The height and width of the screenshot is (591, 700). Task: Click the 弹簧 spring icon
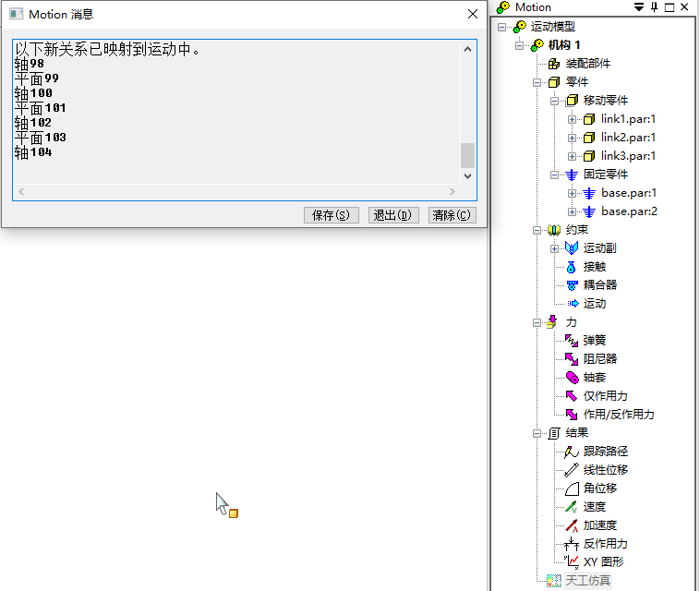(x=572, y=341)
